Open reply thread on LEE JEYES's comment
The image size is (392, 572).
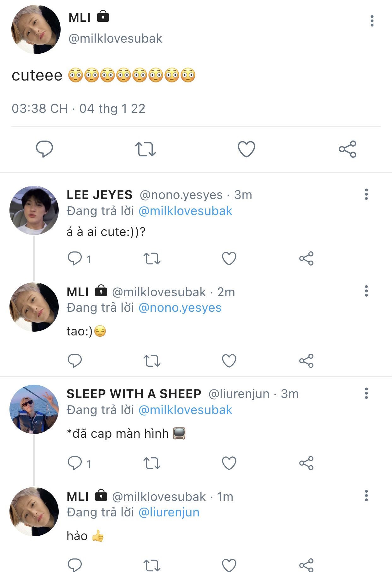(75, 259)
